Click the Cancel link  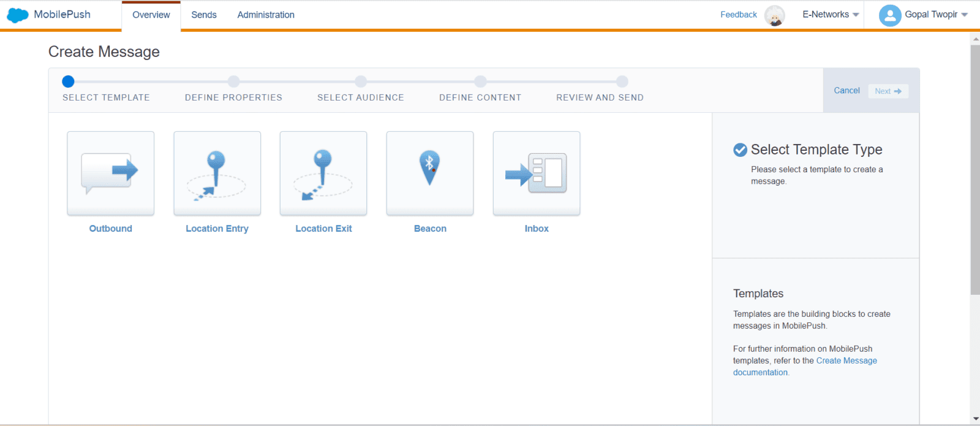point(846,91)
